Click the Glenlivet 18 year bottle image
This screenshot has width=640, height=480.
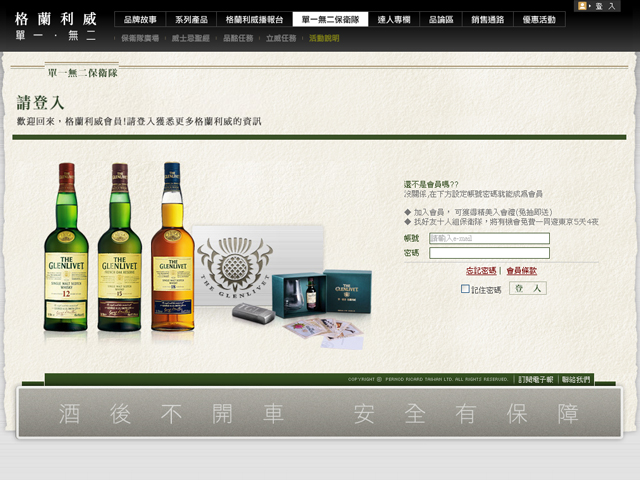point(173,246)
